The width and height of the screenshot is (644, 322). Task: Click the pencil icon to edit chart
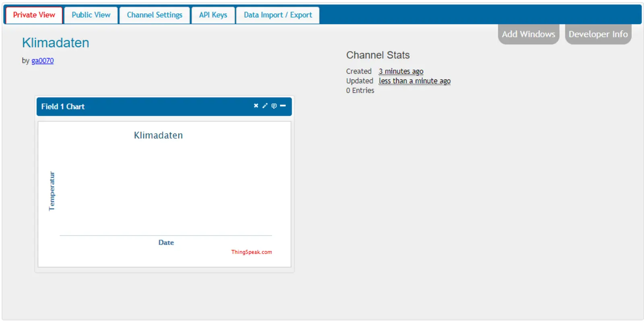tap(265, 106)
